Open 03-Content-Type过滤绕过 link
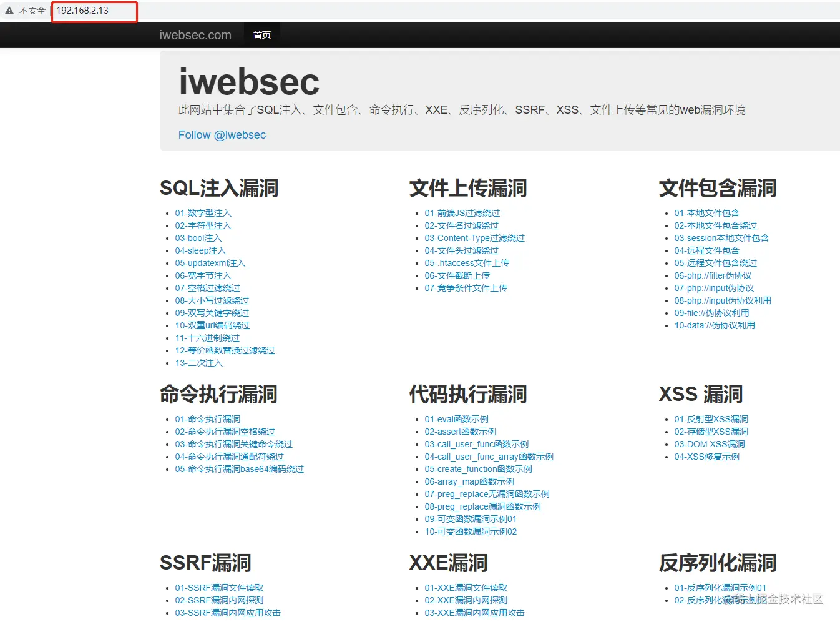The width and height of the screenshot is (840, 622). 475,238
